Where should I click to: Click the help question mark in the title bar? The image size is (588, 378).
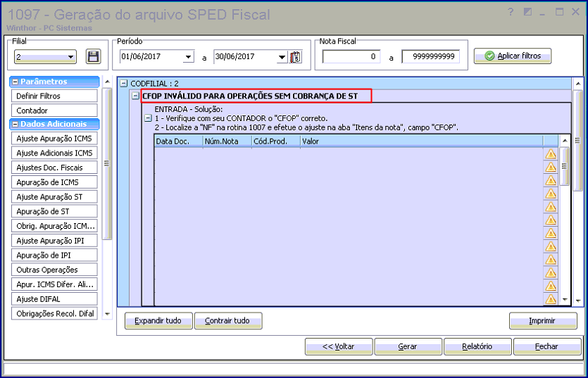(511, 12)
